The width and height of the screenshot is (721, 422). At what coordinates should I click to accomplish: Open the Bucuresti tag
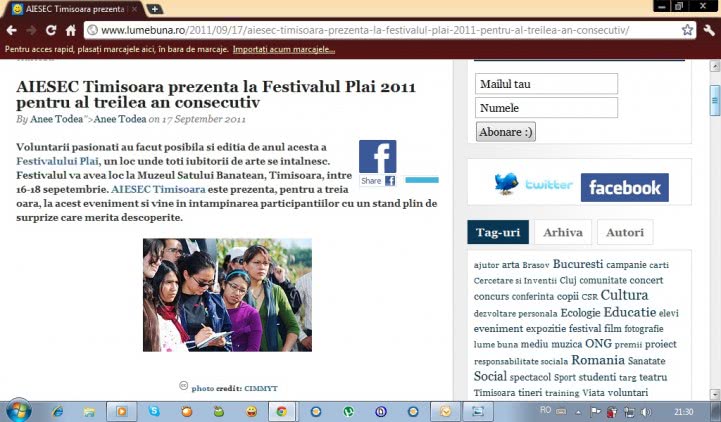pos(578,264)
